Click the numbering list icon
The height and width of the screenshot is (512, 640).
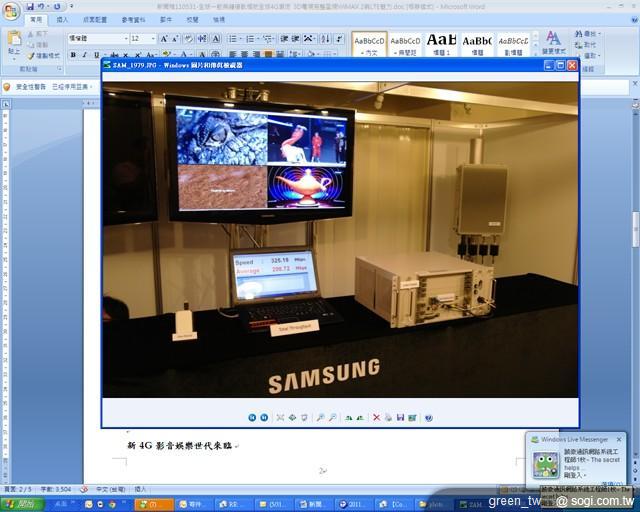point(251,39)
